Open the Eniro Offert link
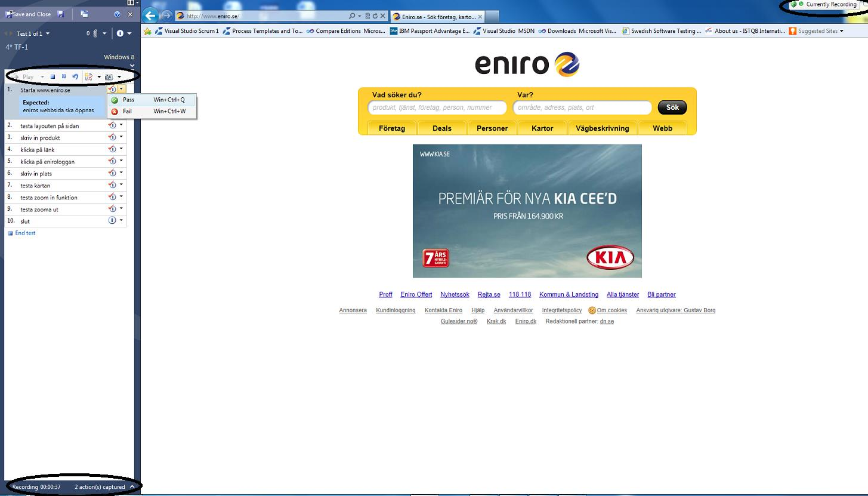The height and width of the screenshot is (496, 868). (x=416, y=294)
